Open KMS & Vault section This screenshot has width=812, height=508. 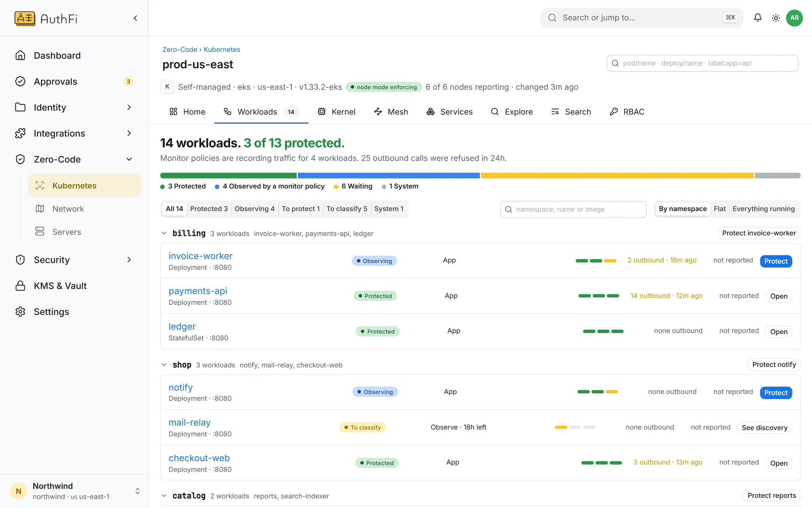(x=74, y=286)
